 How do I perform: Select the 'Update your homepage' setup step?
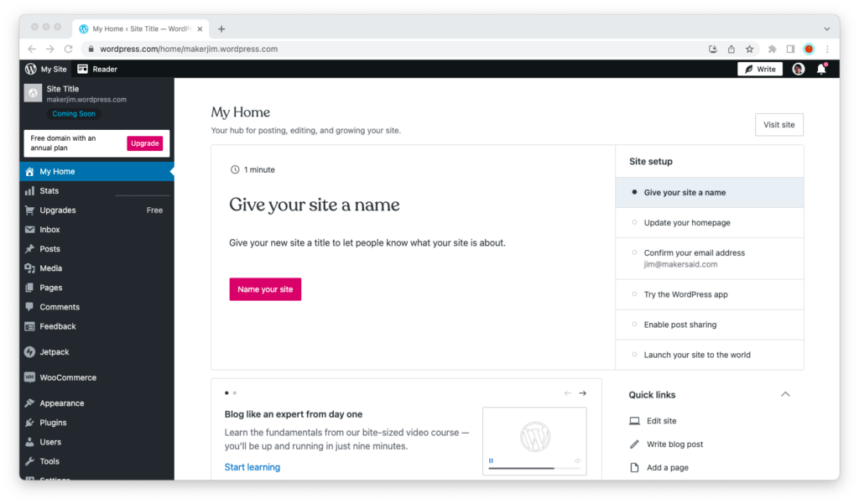click(x=710, y=222)
